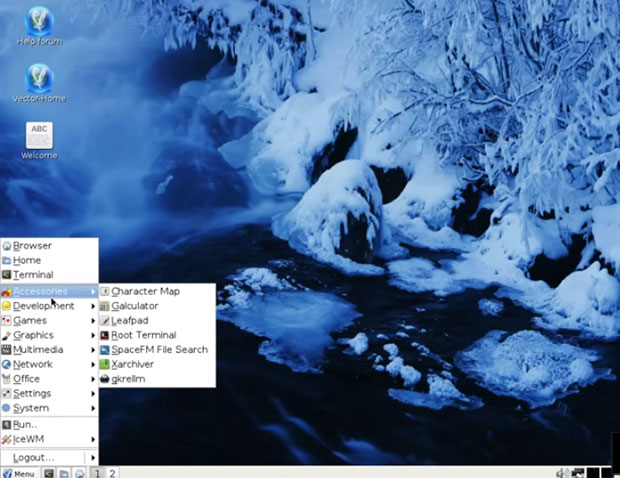Click the gkrellm icon in submenu
Viewport: 620px width, 478px height.
tap(104, 379)
